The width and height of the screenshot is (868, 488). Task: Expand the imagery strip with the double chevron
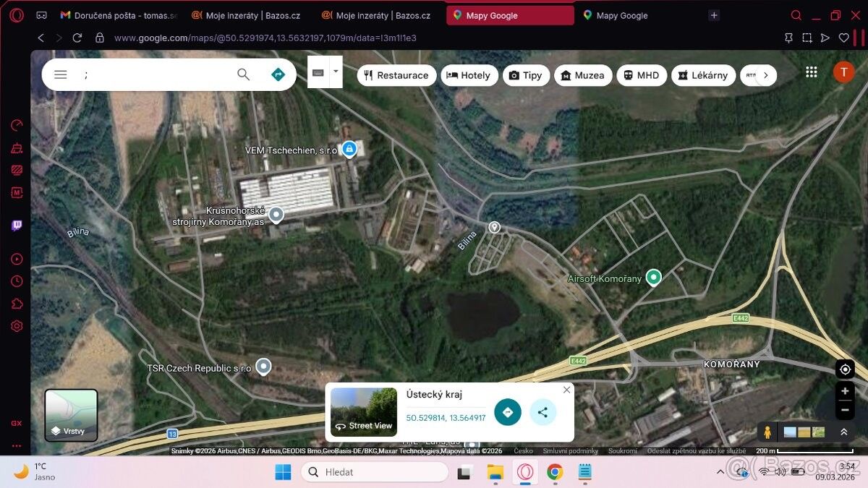[x=843, y=432]
